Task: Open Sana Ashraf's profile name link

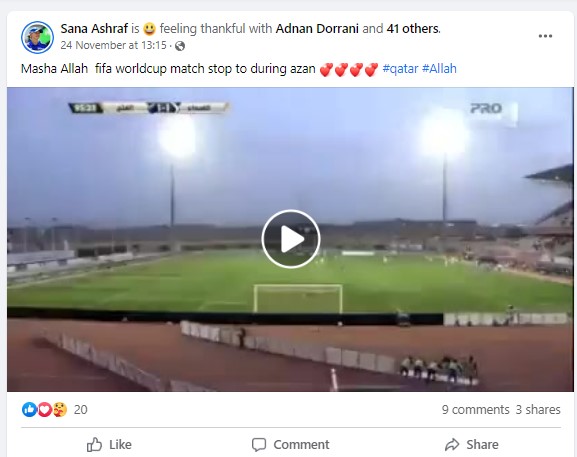Action: pyautogui.click(x=94, y=28)
